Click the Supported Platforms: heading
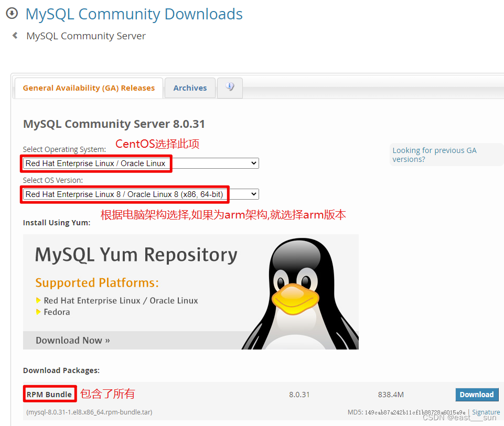Viewport: 504px width, 426px height. click(x=97, y=283)
